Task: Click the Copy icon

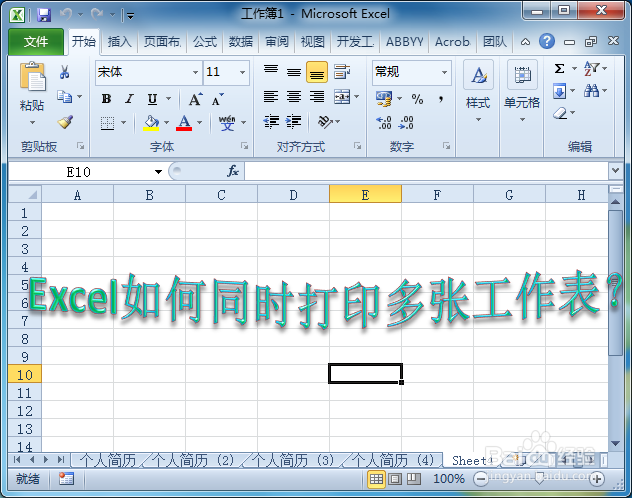Action: tap(64, 97)
